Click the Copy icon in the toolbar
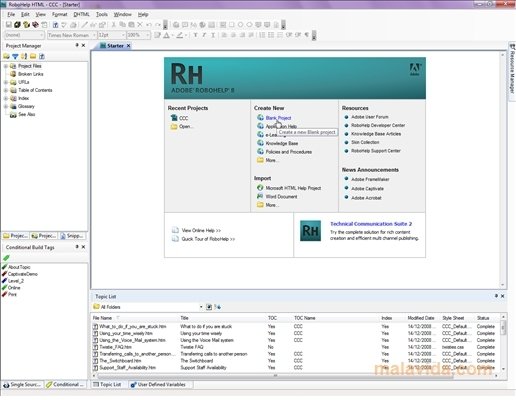 (x=122, y=24)
